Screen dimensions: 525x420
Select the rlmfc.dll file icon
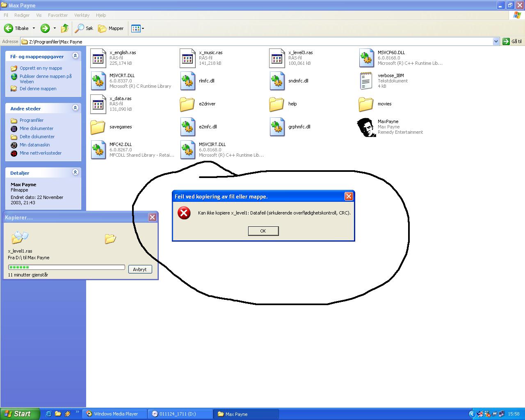tap(187, 81)
